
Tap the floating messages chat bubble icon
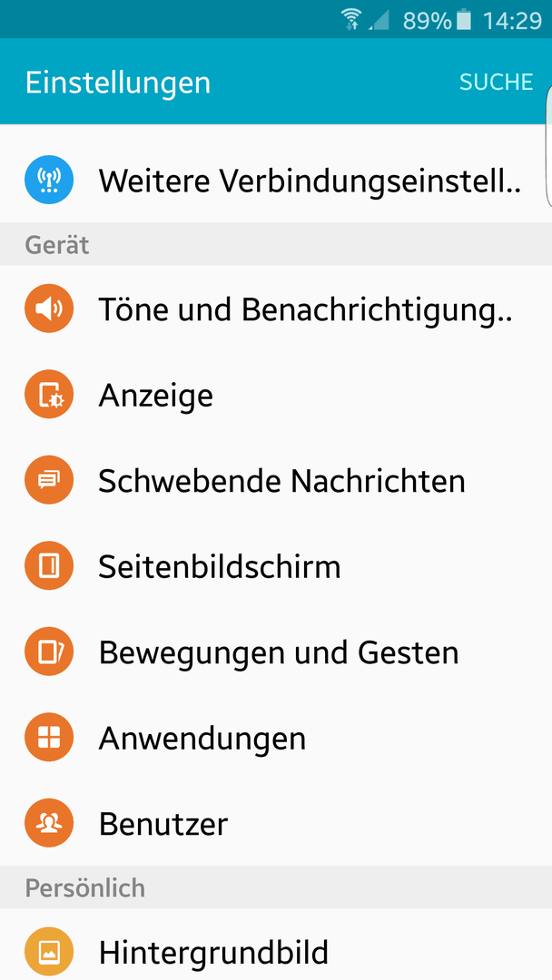pyautogui.click(x=49, y=481)
